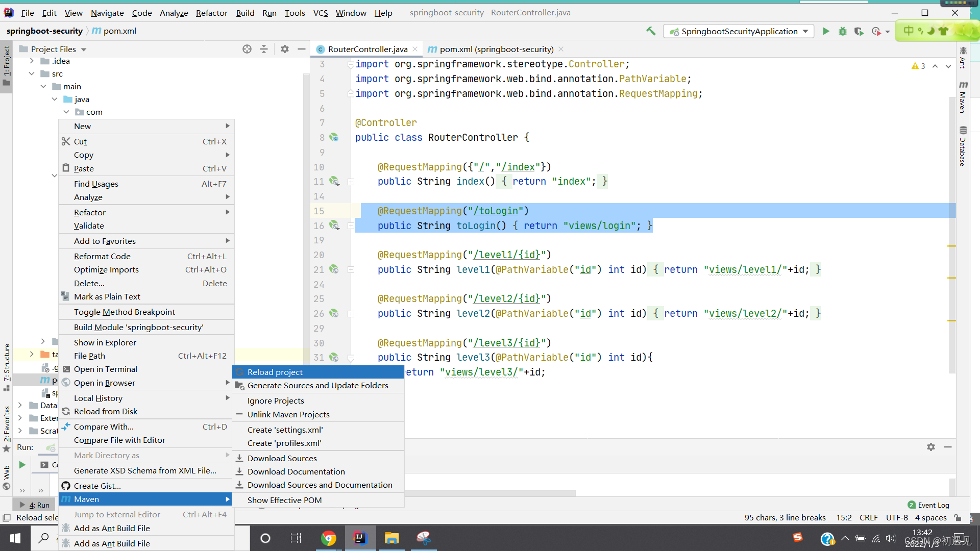Collapse the src folder

pyautogui.click(x=32, y=73)
